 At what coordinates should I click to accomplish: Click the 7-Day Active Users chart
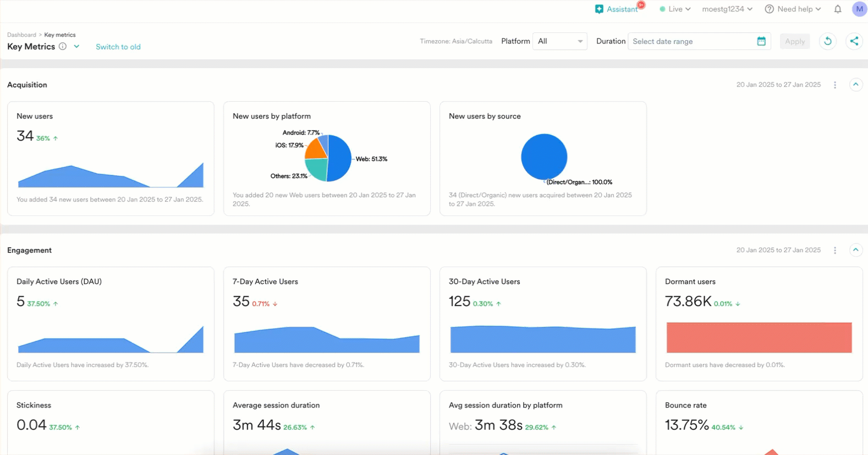coord(327,340)
